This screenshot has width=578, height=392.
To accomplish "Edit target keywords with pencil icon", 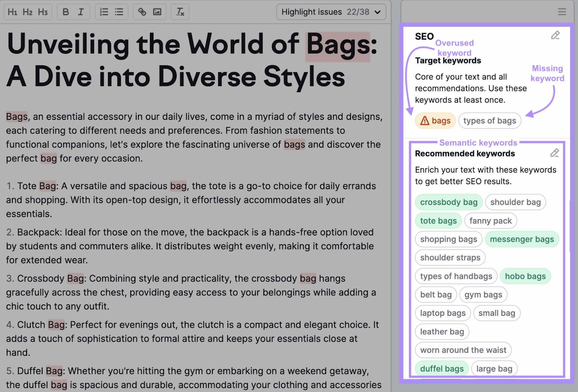I will 555,35.
